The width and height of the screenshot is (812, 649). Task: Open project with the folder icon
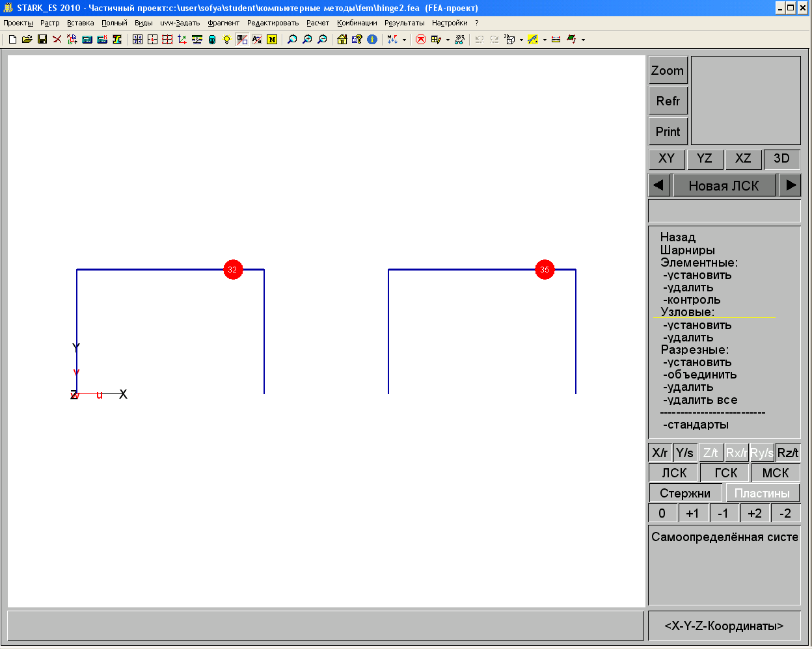tap(27, 40)
